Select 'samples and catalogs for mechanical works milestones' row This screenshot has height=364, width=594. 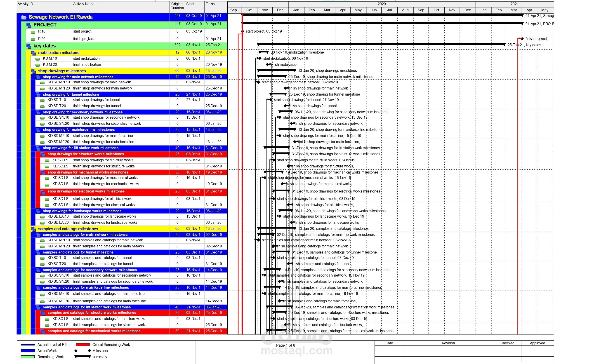tap(134, 331)
